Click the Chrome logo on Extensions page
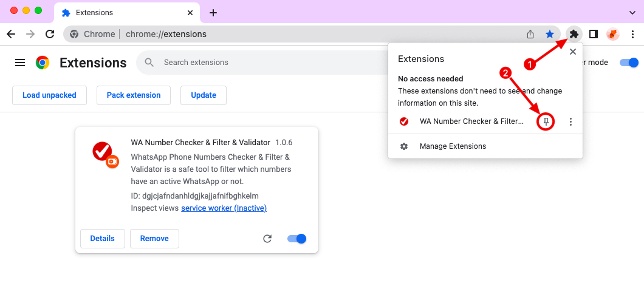Viewport: 644px width, 283px height. point(43,63)
